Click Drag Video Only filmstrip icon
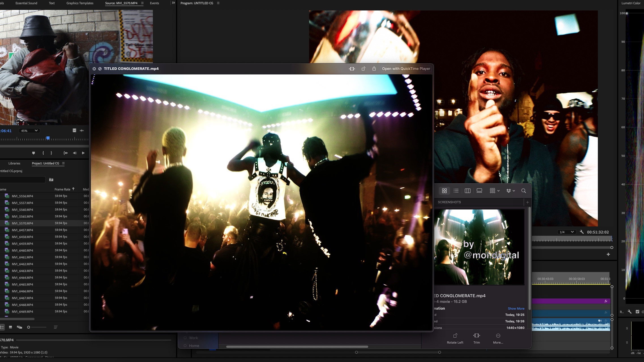 click(74, 130)
